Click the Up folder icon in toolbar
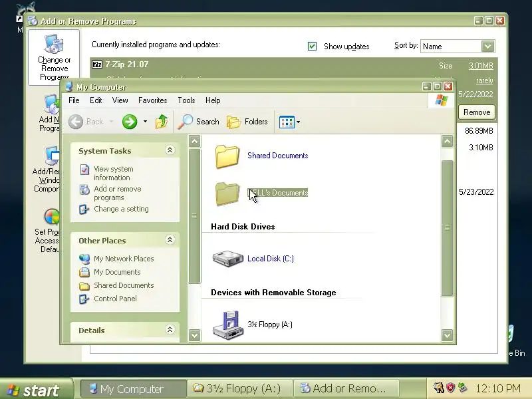Screen dimensions: 532x399 [162, 122]
